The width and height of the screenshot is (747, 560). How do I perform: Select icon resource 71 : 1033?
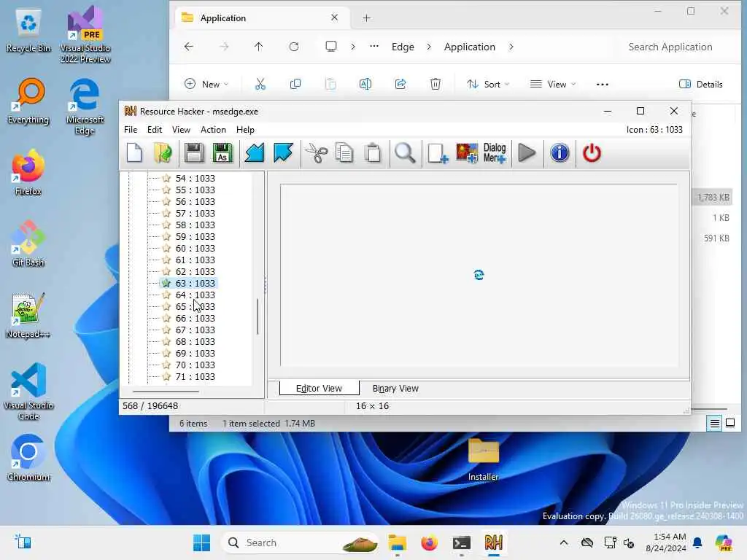pyautogui.click(x=195, y=377)
